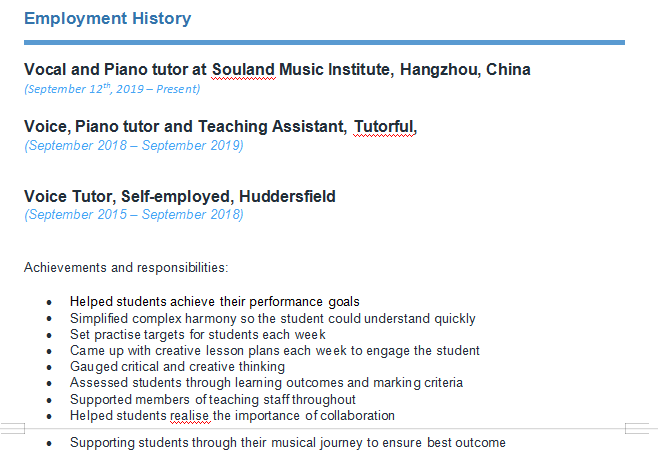The width and height of the screenshot is (658, 466).
Task: Click the bullet about performance goals
Action: click(214, 301)
